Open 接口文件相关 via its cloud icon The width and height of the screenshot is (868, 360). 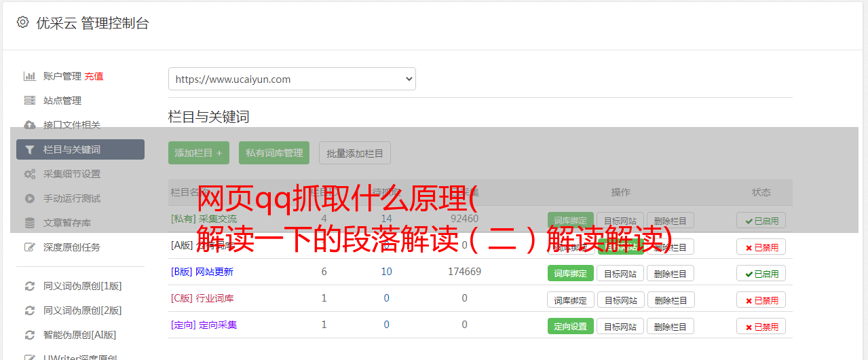pos(29,125)
